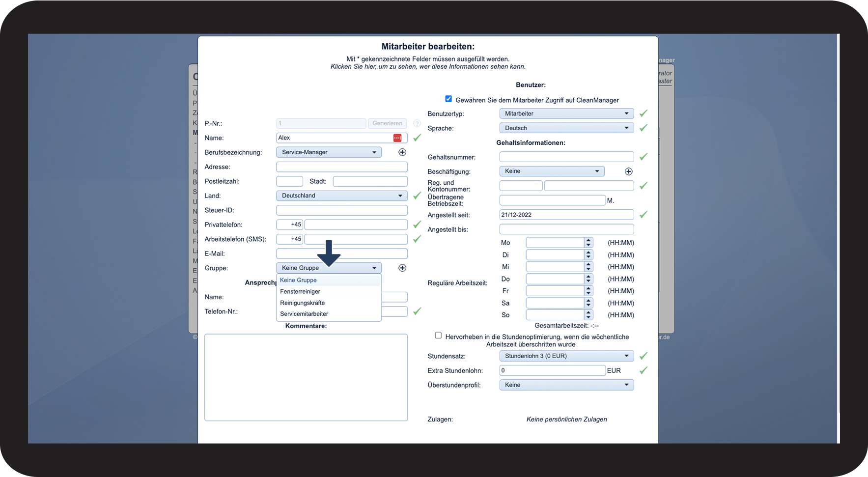Click the Privattelefon country code field
The height and width of the screenshot is (477, 868).
click(x=290, y=224)
